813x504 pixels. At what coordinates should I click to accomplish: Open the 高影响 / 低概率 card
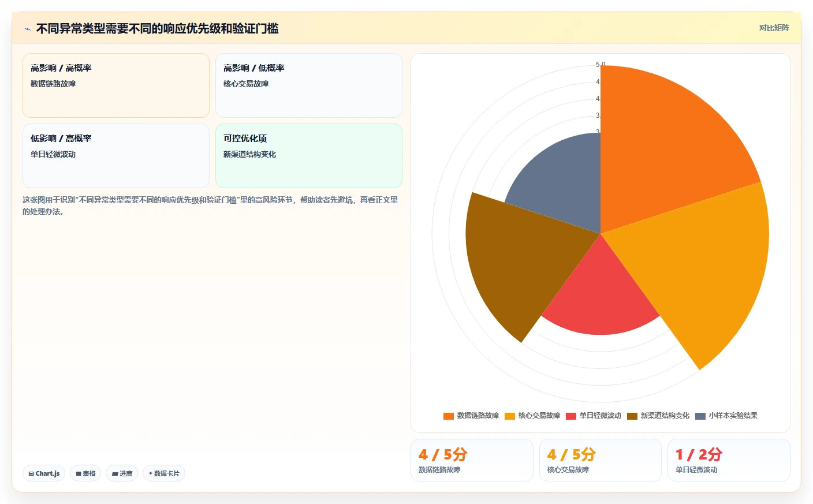pos(309,85)
